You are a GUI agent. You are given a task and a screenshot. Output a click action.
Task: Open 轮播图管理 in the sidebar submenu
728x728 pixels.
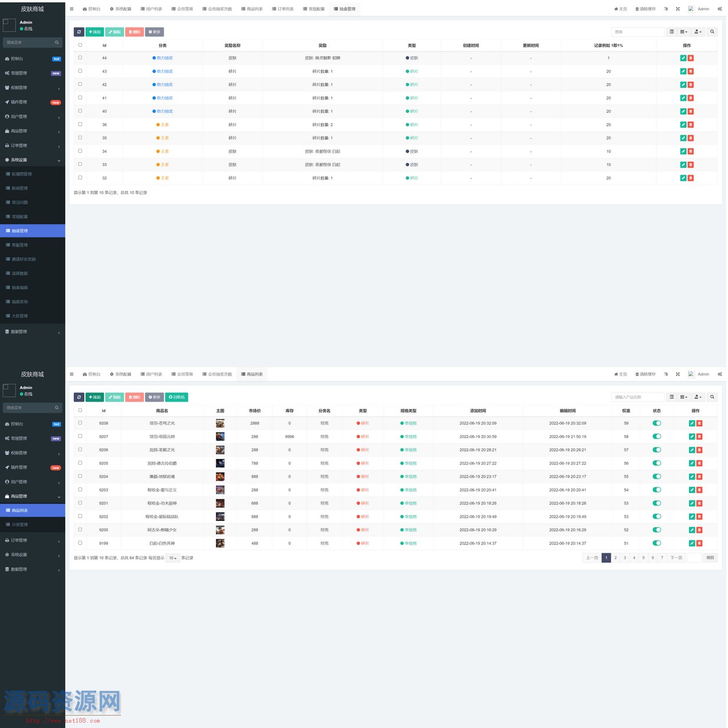22,174
